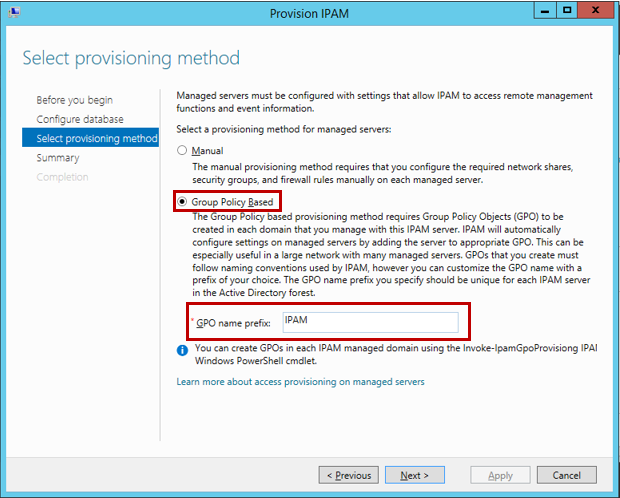Click the blue information icon
Image resolution: width=620 pixels, height=498 pixels.
click(x=182, y=350)
